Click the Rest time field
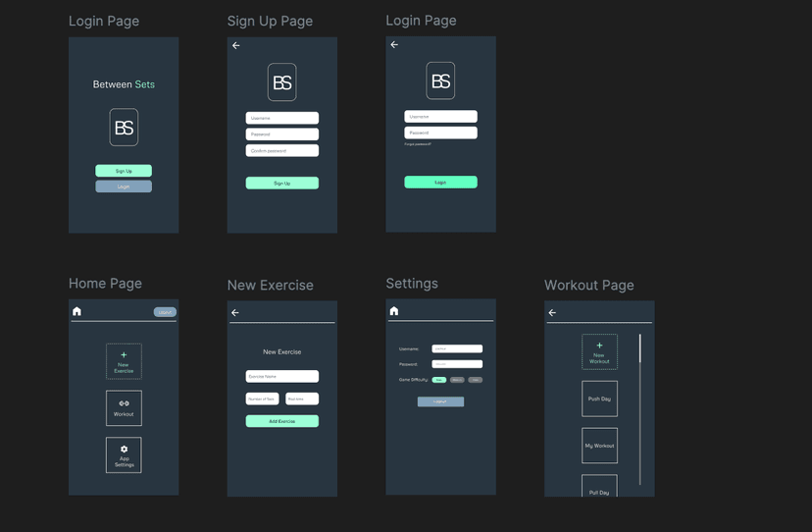This screenshot has width=812, height=532. tap(302, 399)
